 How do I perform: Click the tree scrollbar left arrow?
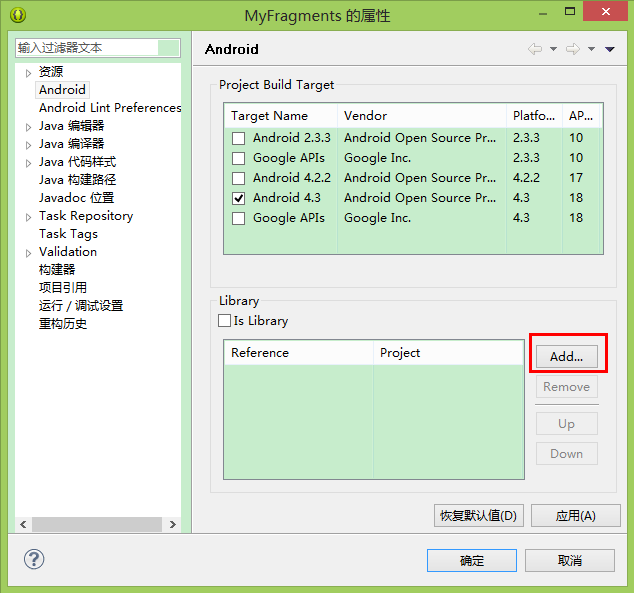(x=23, y=524)
